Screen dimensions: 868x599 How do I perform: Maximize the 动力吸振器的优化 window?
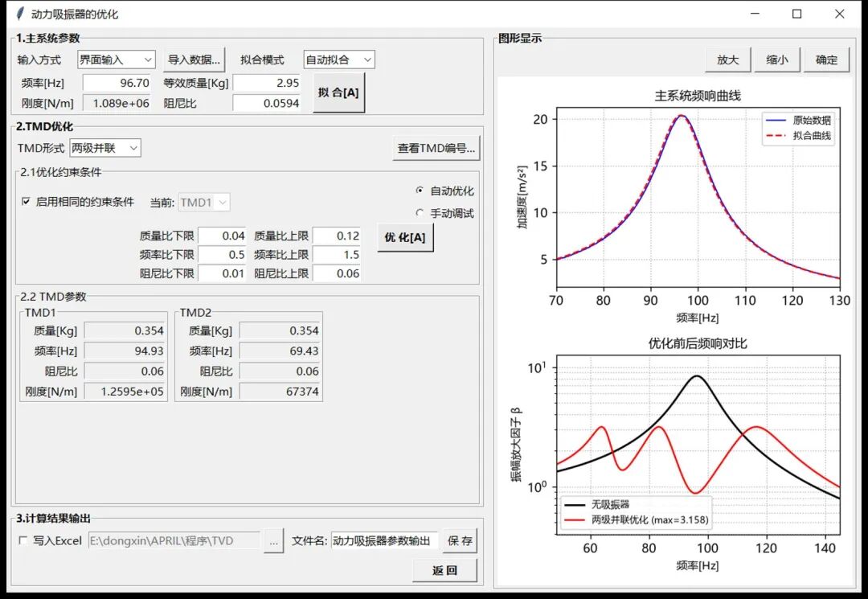(797, 14)
